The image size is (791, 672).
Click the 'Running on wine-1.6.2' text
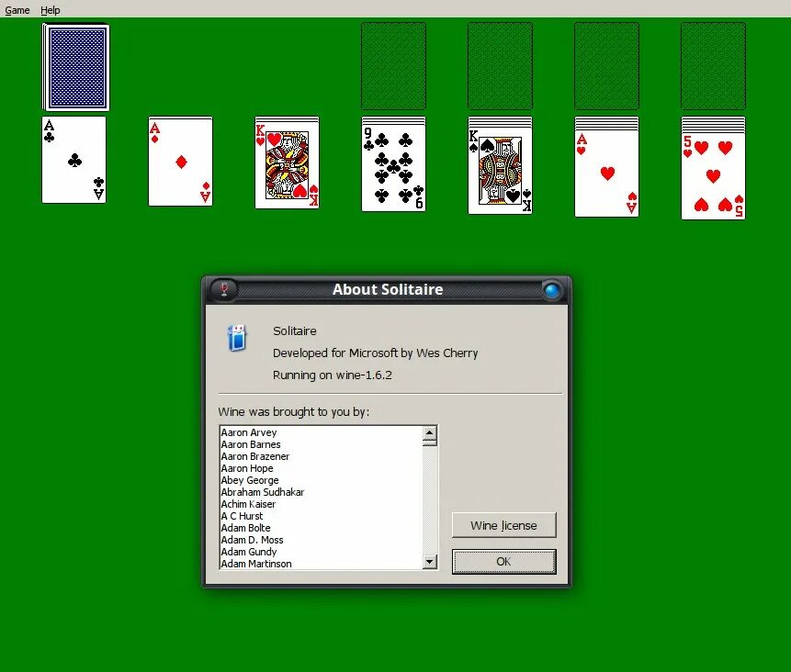[333, 375]
